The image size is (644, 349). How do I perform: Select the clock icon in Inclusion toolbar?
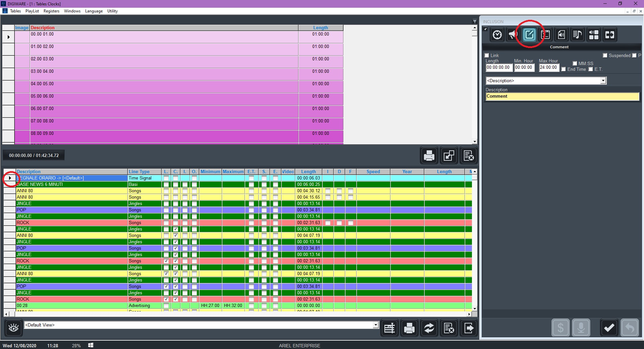tap(497, 35)
